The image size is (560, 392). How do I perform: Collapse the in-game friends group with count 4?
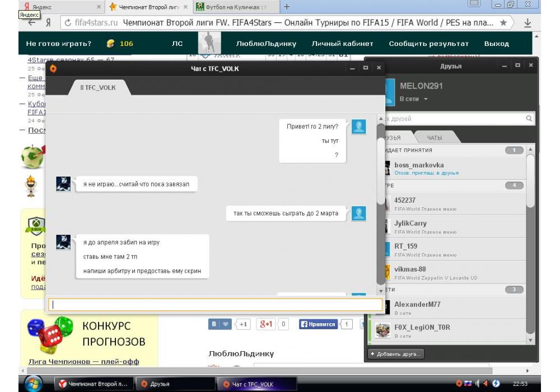(x=530, y=185)
